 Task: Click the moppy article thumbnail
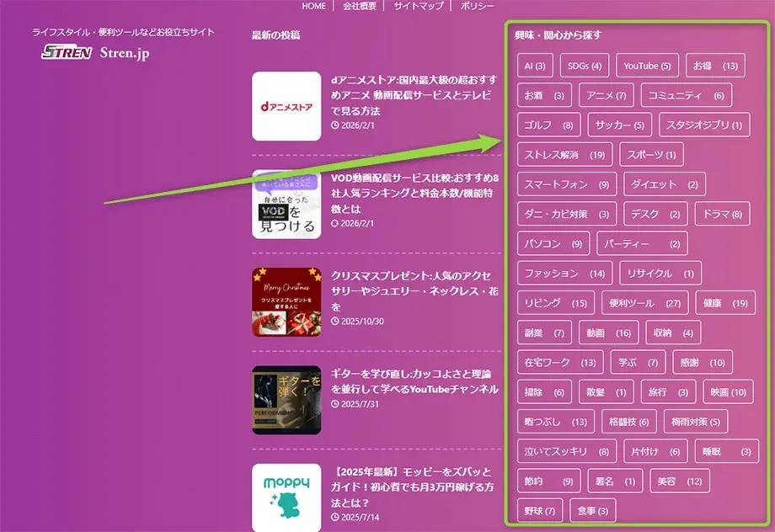point(286,498)
